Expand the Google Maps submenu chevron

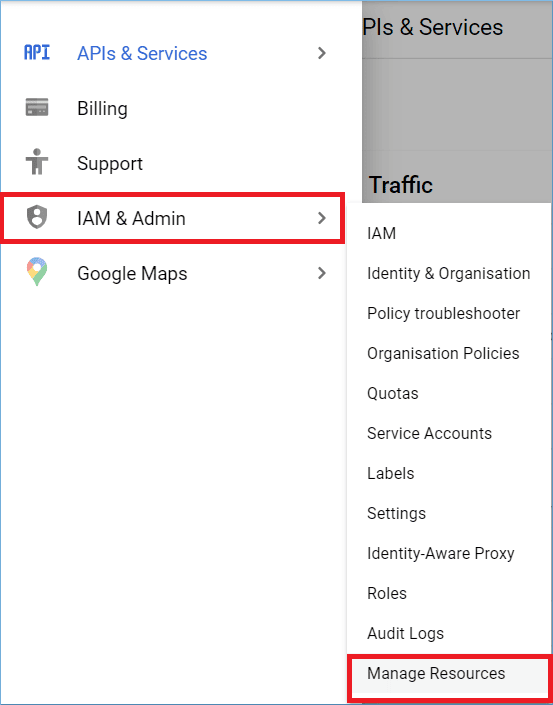pos(321,273)
